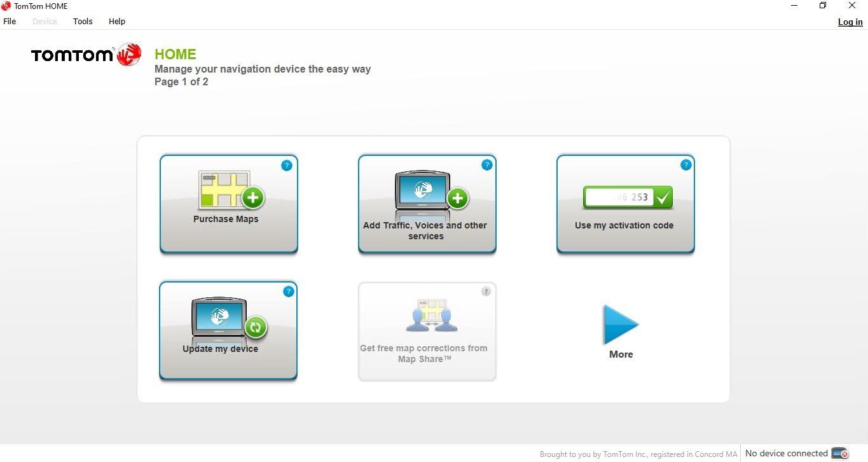Screen dimensions: 868x462
Task: Click No device connected status text
Action: click(787, 454)
